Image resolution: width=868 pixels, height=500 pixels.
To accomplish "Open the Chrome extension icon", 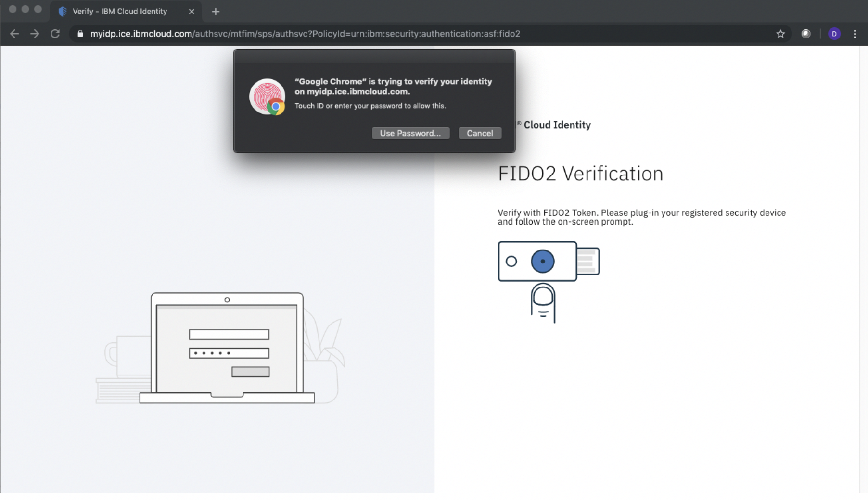I will point(806,34).
